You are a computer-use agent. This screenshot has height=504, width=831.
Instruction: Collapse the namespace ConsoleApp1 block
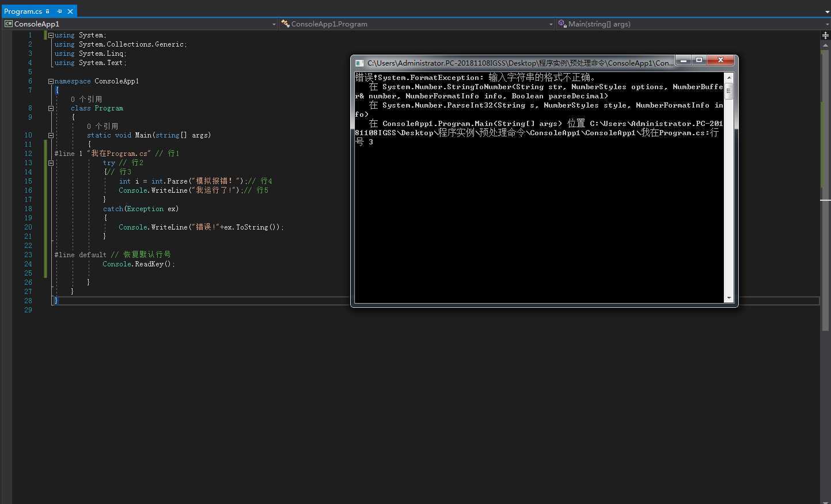pos(51,81)
